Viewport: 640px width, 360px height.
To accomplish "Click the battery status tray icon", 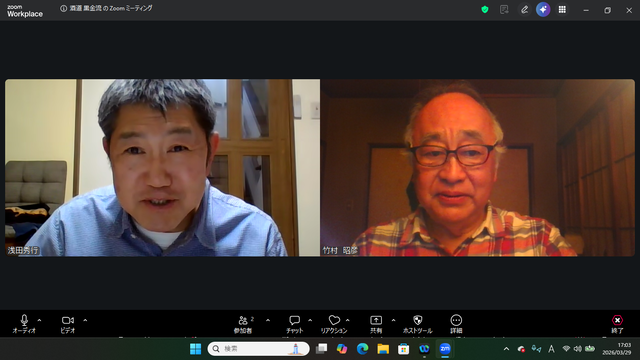I will (x=590, y=349).
